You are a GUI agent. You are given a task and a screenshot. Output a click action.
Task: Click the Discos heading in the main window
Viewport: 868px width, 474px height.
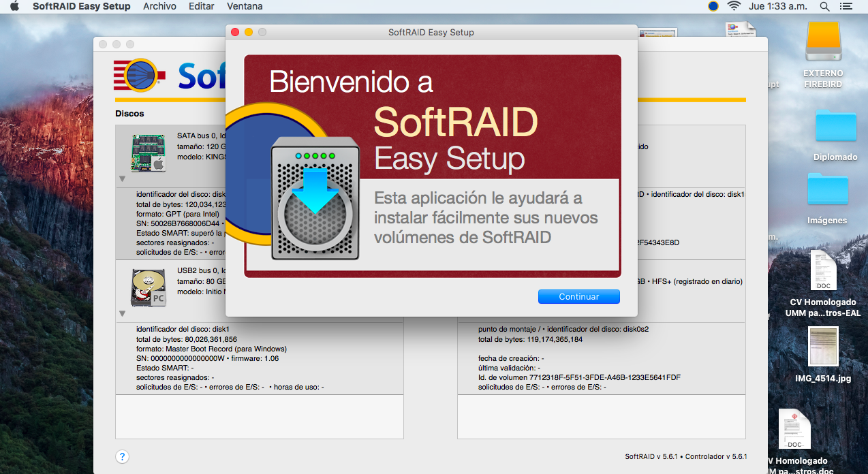pos(129,114)
